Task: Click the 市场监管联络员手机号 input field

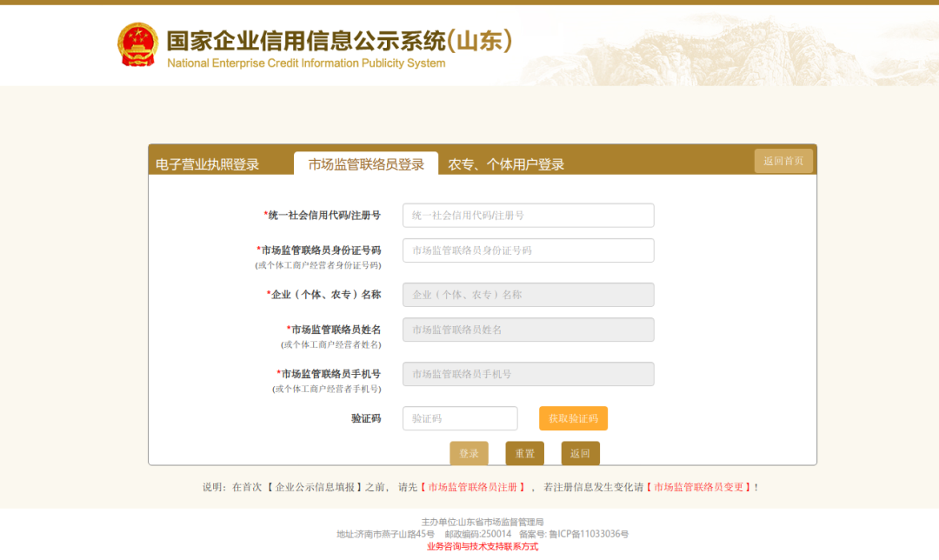Action: pyautogui.click(x=528, y=374)
